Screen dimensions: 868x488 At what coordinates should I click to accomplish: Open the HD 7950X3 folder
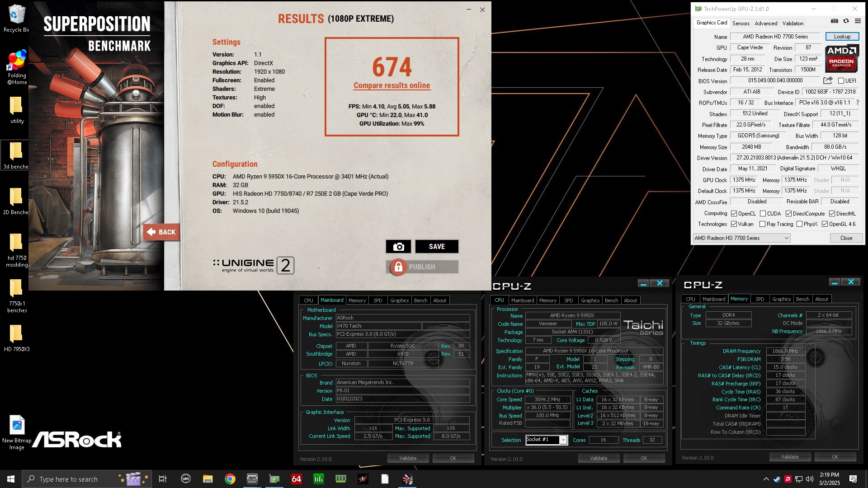pos(17,338)
